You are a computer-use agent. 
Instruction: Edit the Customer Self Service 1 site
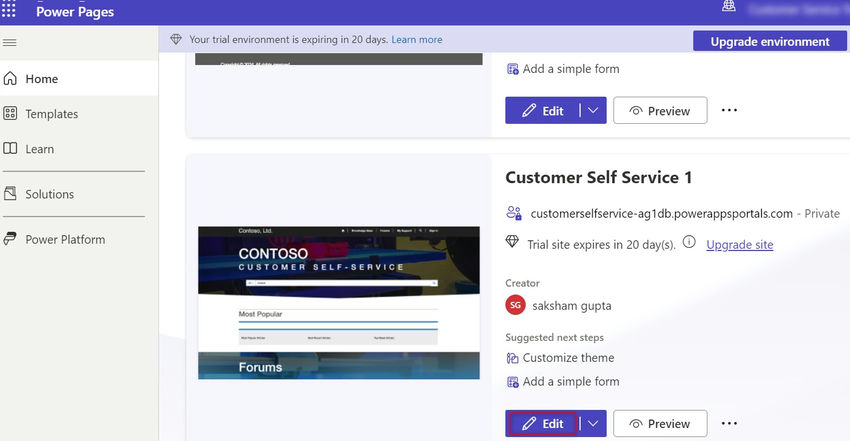[542, 423]
